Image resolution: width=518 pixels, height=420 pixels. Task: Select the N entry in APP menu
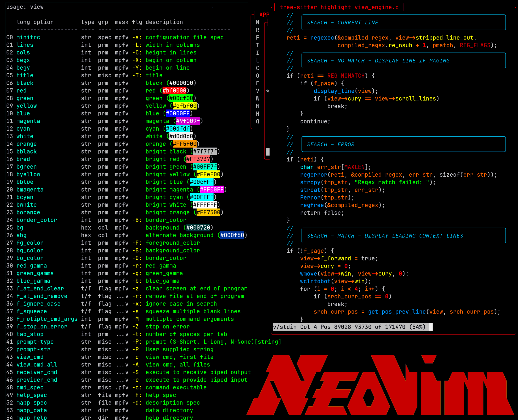tap(257, 22)
